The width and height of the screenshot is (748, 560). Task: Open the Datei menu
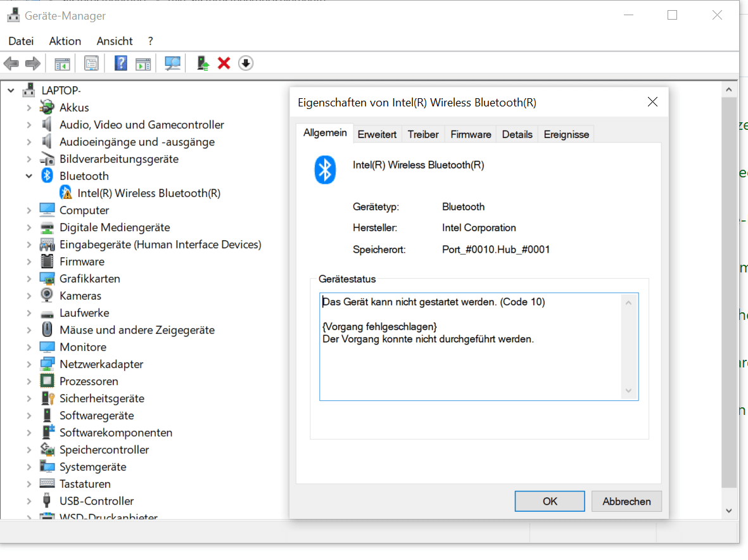(x=21, y=41)
